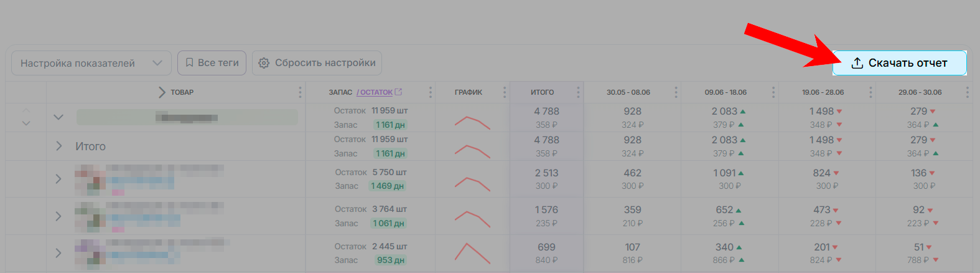Select the 1 061 дн stock badge

point(389,223)
